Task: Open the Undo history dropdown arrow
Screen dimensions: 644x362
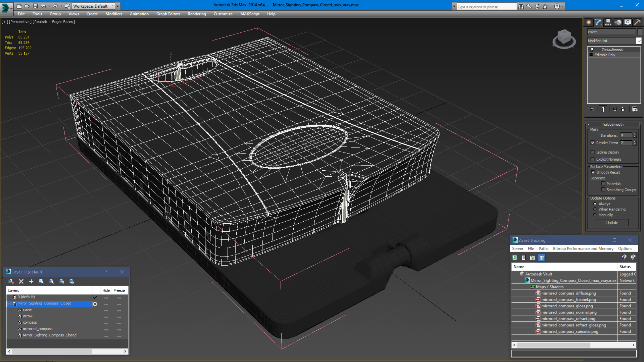Action: point(49,6)
